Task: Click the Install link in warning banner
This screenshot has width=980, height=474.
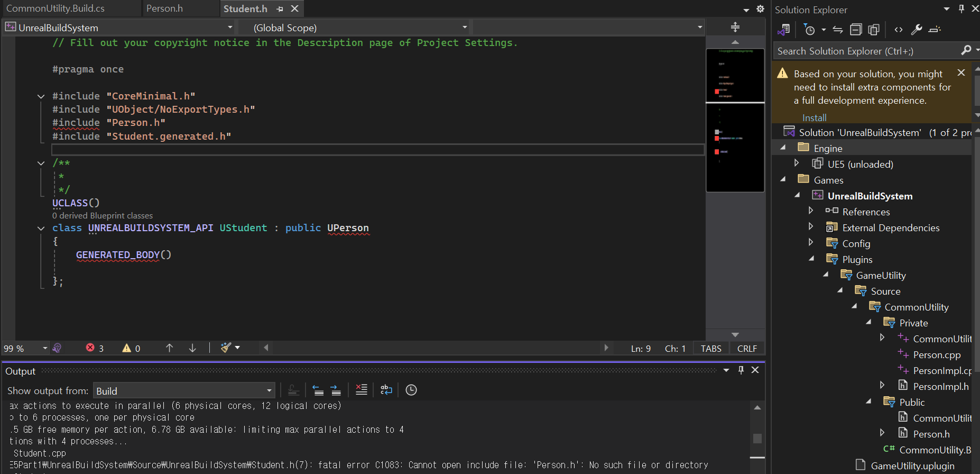Action: tap(814, 117)
